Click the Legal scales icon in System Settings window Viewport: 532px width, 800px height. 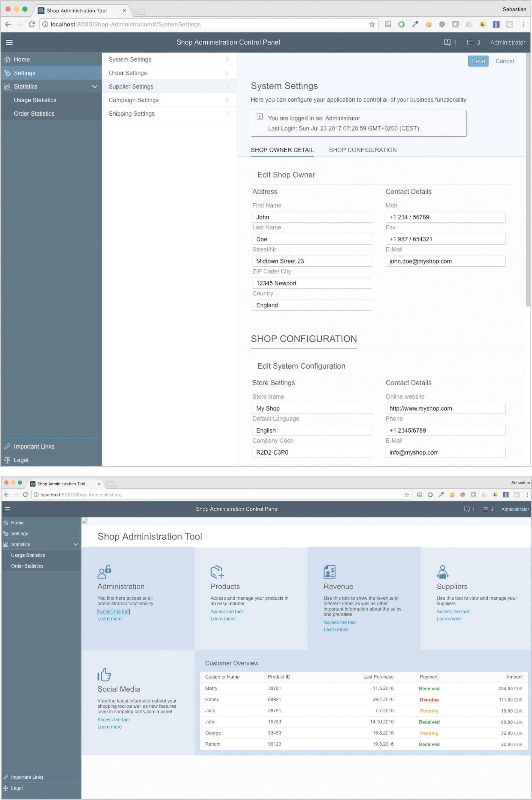(x=7, y=460)
